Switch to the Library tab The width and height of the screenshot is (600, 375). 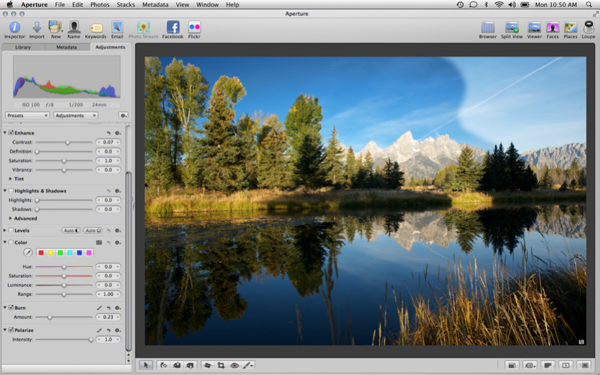point(23,47)
